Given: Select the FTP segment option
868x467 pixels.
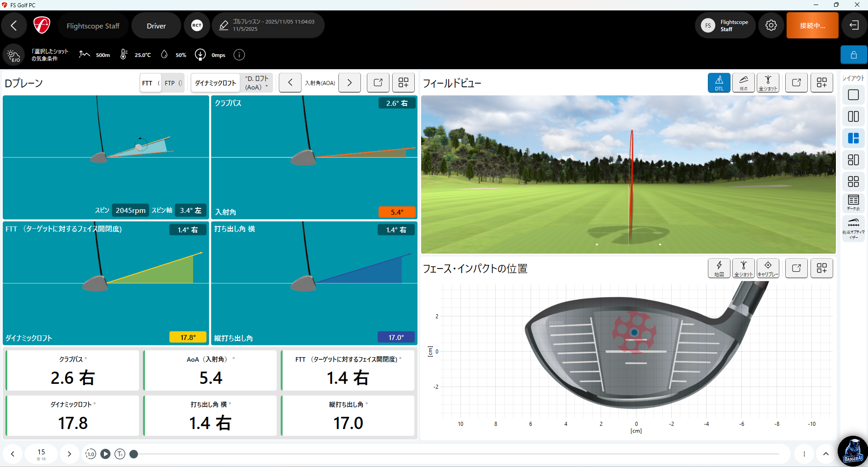Looking at the screenshot, I should 173,83.
